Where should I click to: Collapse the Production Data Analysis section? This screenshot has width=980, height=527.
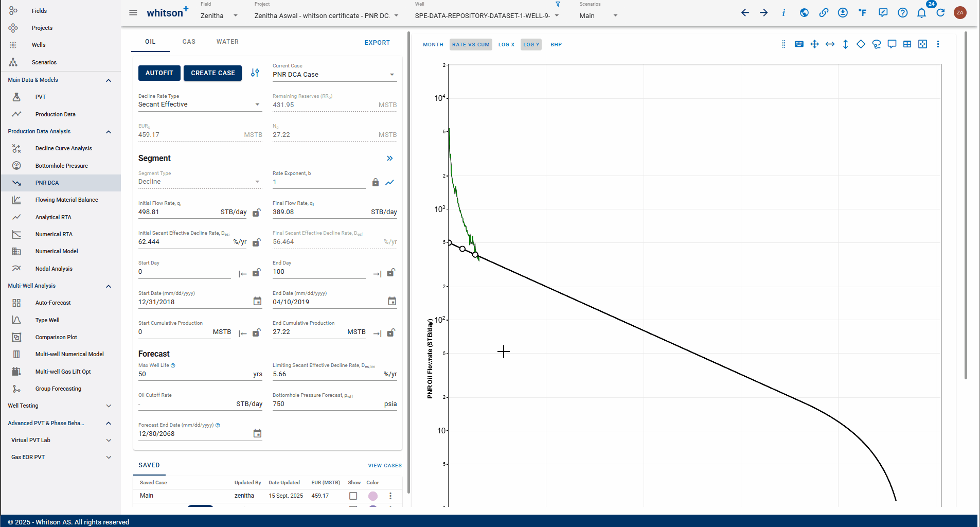click(x=109, y=132)
